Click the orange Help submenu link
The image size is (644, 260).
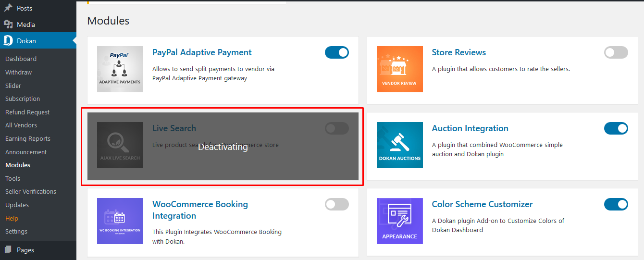12,218
